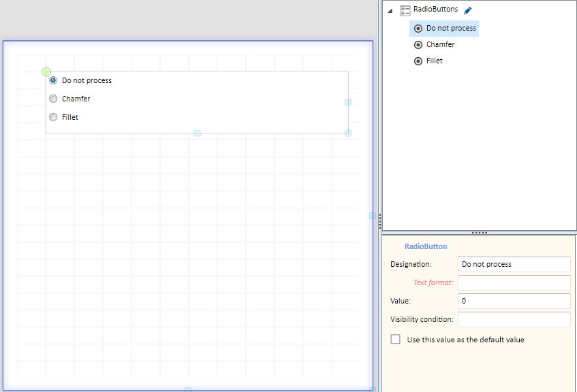Click the horizontal splitter grip above properties
Viewport: 577px width, 392px height.
click(x=480, y=233)
